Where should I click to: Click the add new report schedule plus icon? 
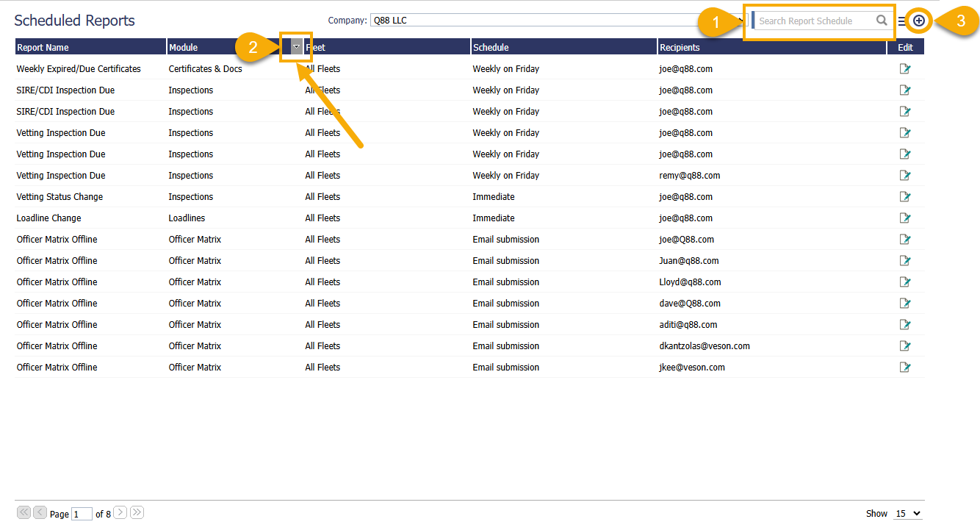pos(918,21)
